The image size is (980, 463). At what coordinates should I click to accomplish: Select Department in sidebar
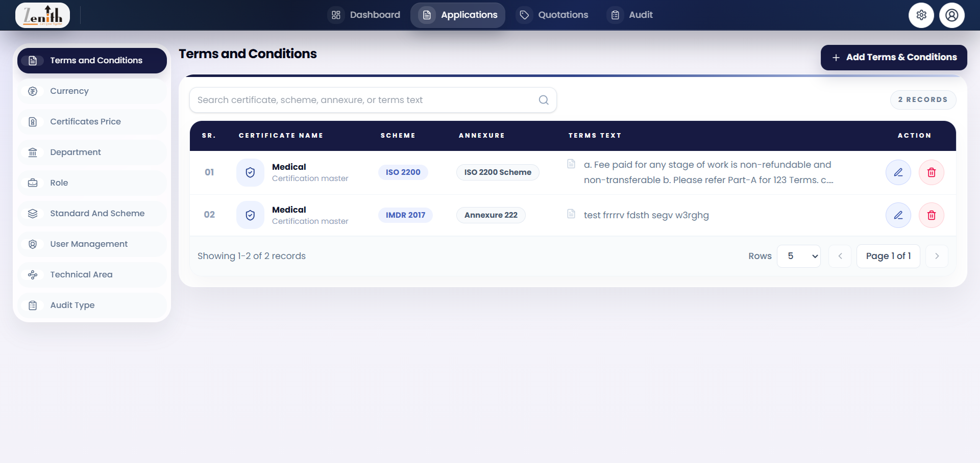[x=92, y=152]
